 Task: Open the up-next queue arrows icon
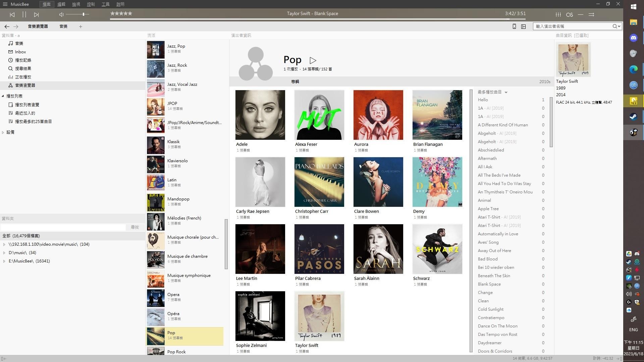click(591, 15)
